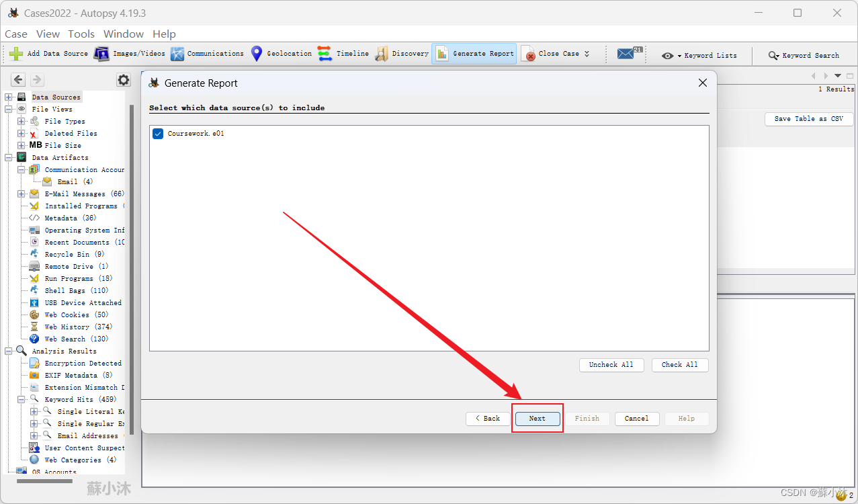Open the Keyword Lists dropdown
Screen dimensions: 858x504
coord(699,55)
